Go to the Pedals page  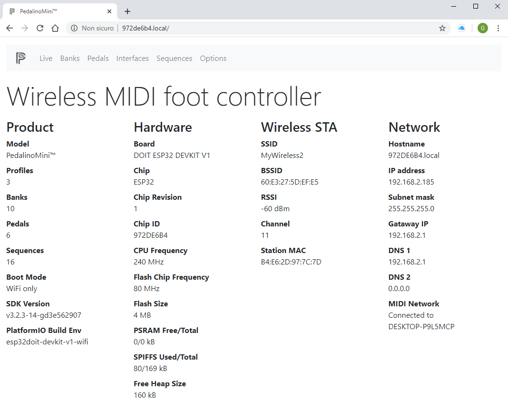point(98,59)
